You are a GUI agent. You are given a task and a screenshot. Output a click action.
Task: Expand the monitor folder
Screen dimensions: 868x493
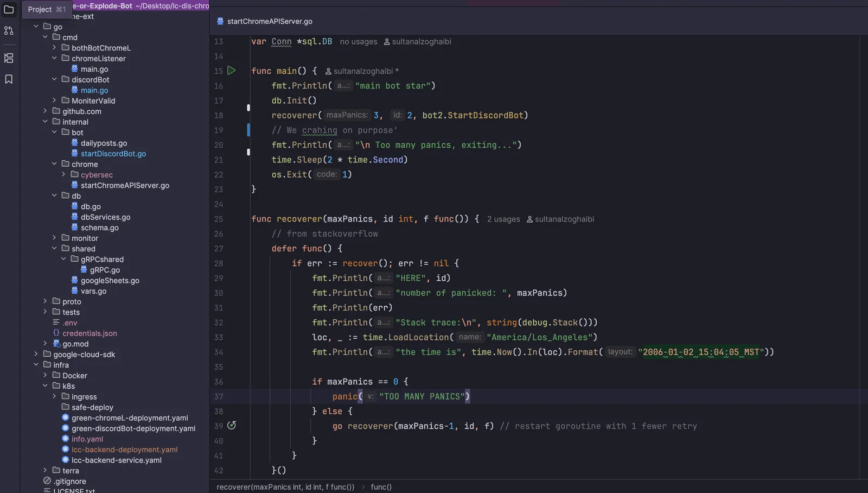54,238
